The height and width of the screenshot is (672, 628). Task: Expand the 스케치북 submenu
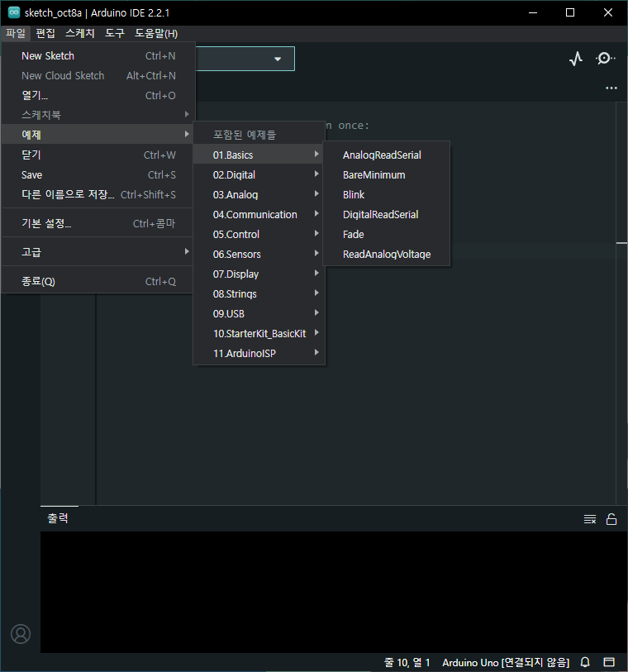(98, 115)
